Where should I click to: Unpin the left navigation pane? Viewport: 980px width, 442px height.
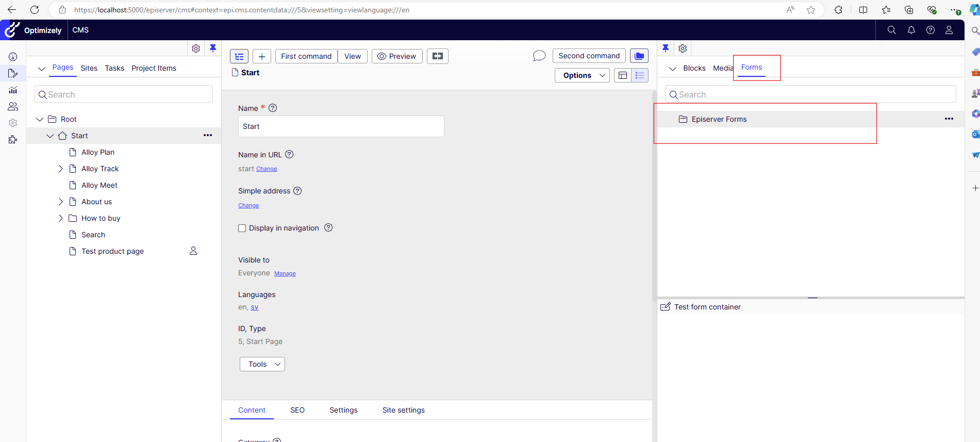tap(213, 48)
